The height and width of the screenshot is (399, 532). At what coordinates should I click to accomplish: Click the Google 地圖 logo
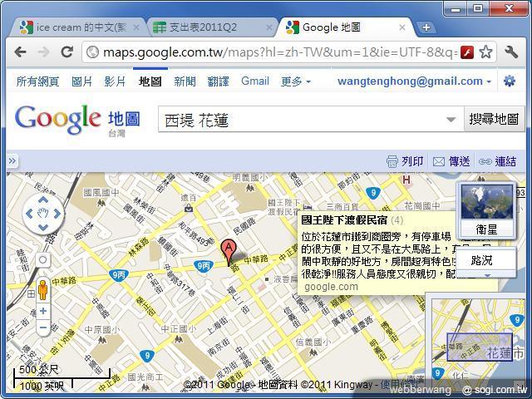coord(77,120)
